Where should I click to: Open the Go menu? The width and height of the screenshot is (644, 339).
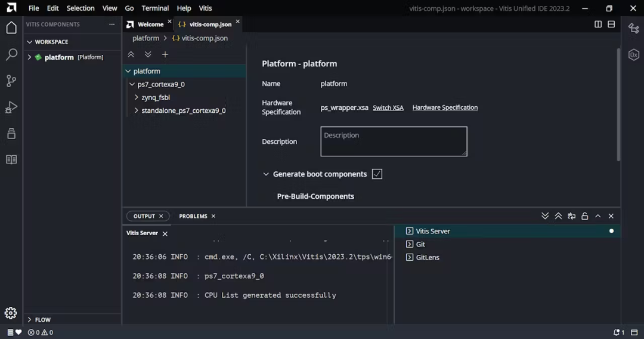tap(129, 8)
